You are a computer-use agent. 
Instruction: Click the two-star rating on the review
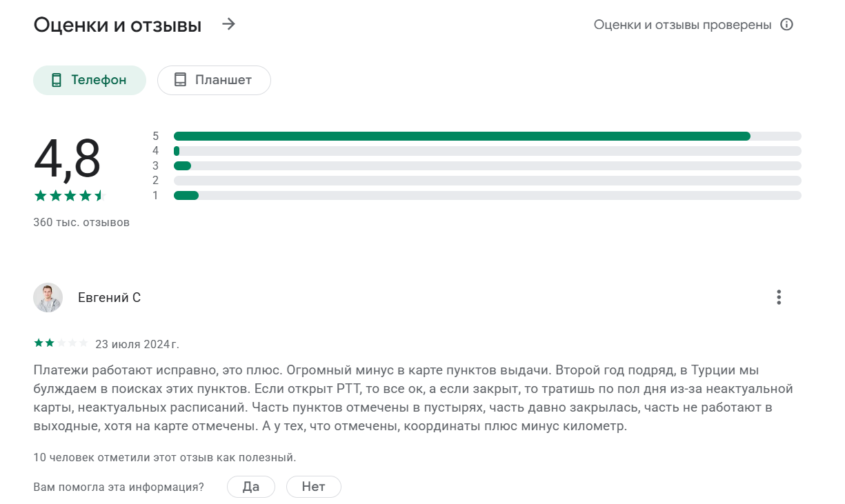[61, 343]
